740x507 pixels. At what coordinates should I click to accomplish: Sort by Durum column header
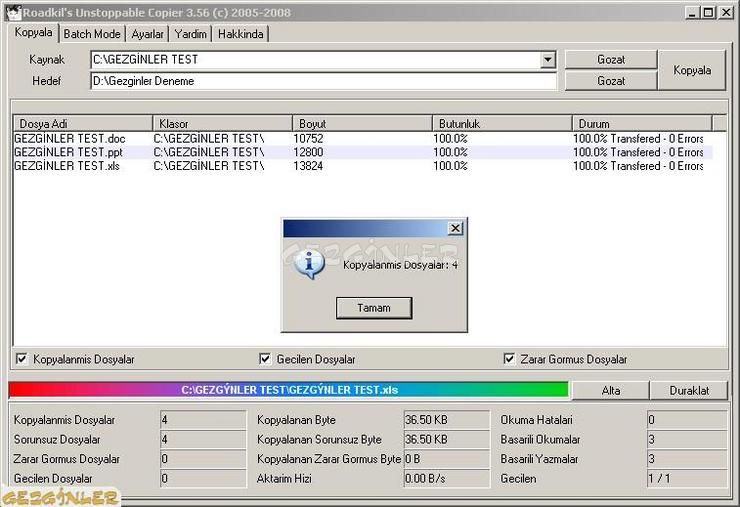642,124
